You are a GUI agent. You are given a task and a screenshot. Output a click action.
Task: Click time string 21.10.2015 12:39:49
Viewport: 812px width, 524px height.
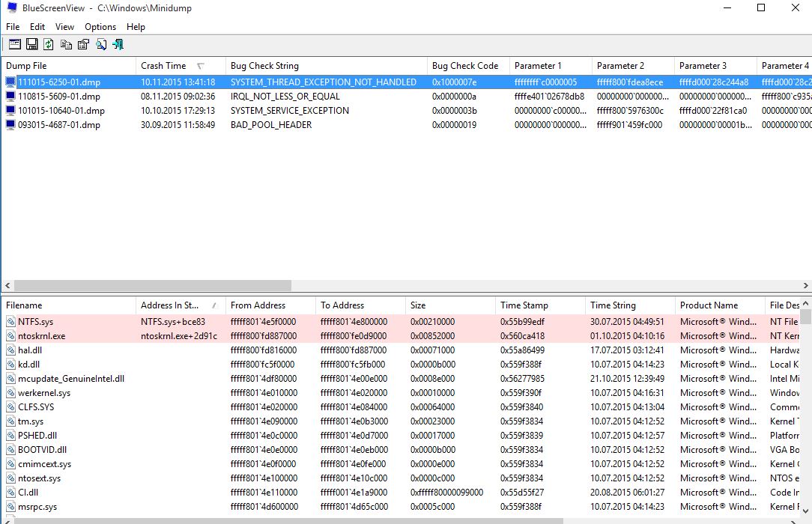pyautogui.click(x=627, y=379)
